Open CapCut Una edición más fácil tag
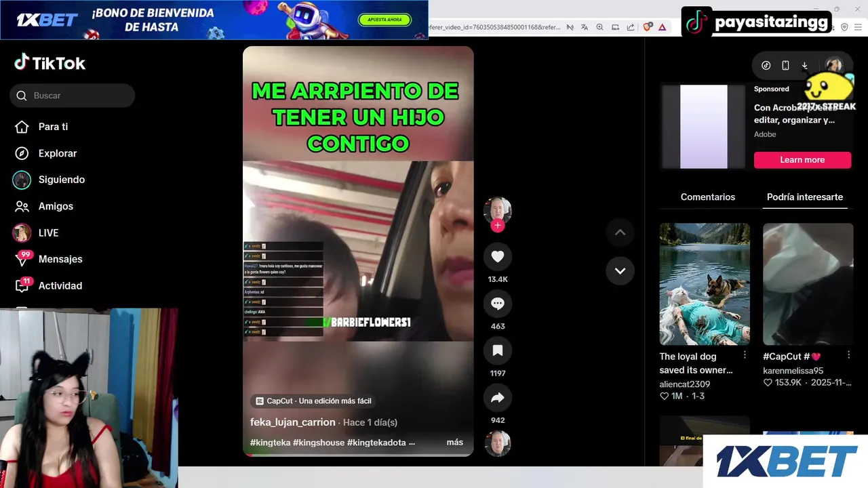Viewport: 868px width, 488px height. tap(314, 401)
